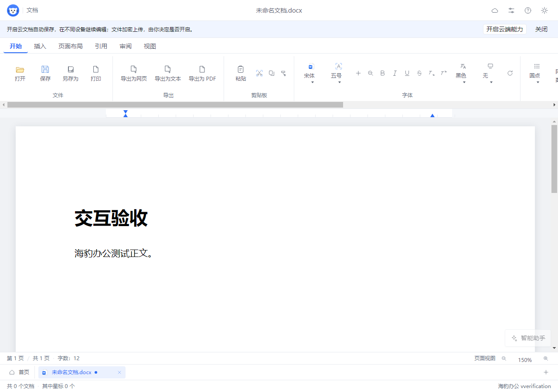Go to 首页 home tab
Screen dimensions: 558x392
point(19,372)
